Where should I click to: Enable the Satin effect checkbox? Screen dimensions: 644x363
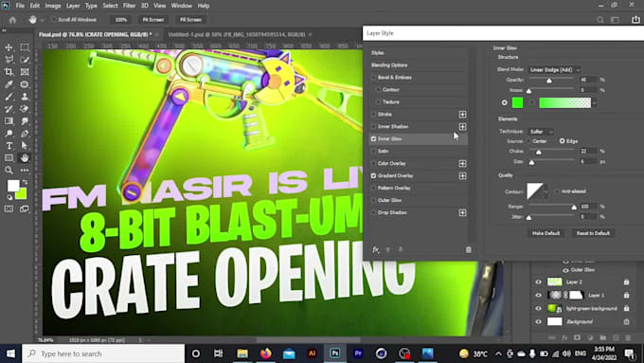[373, 151]
